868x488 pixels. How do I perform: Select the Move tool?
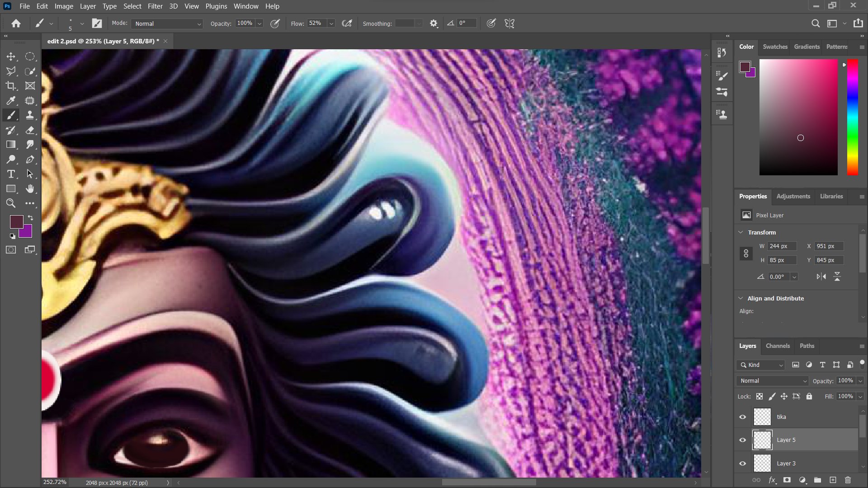[x=11, y=56]
